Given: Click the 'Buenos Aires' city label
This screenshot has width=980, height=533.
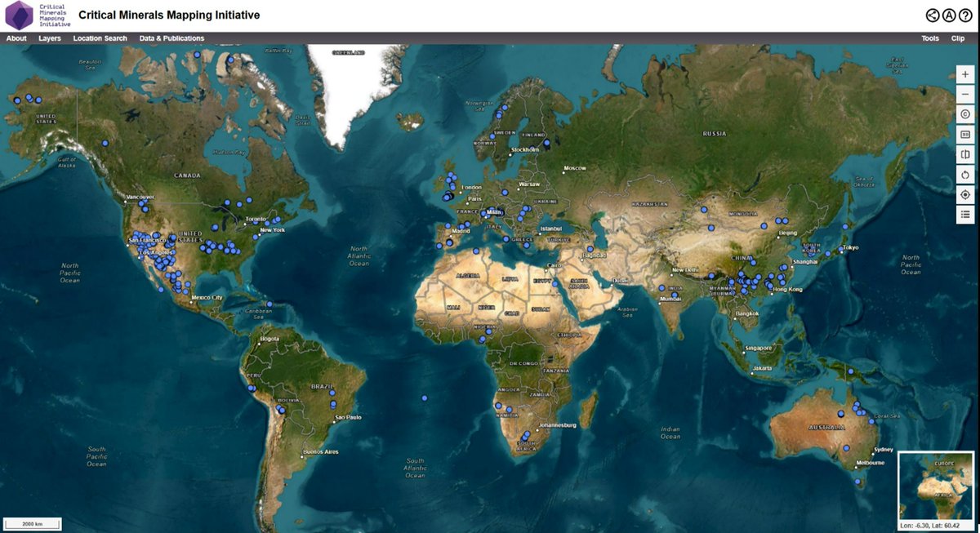Looking at the screenshot, I should tap(319, 451).
